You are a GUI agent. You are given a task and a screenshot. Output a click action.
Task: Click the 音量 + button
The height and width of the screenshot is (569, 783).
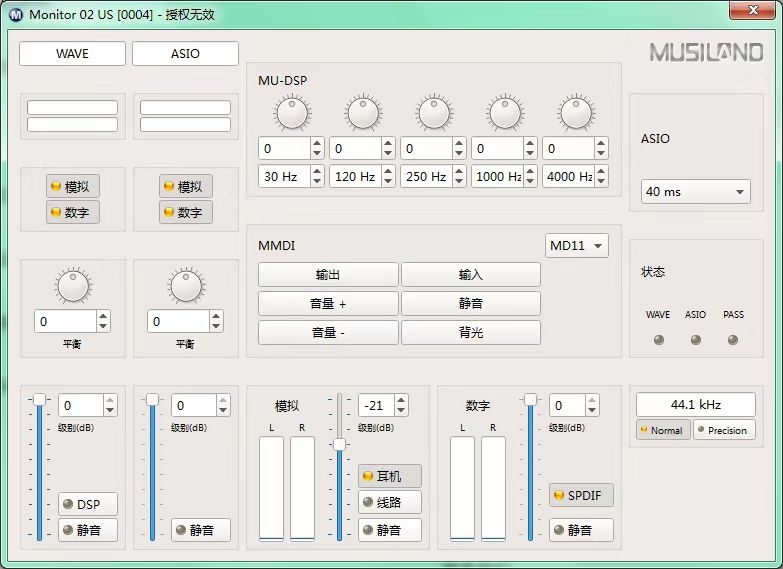click(x=328, y=304)
